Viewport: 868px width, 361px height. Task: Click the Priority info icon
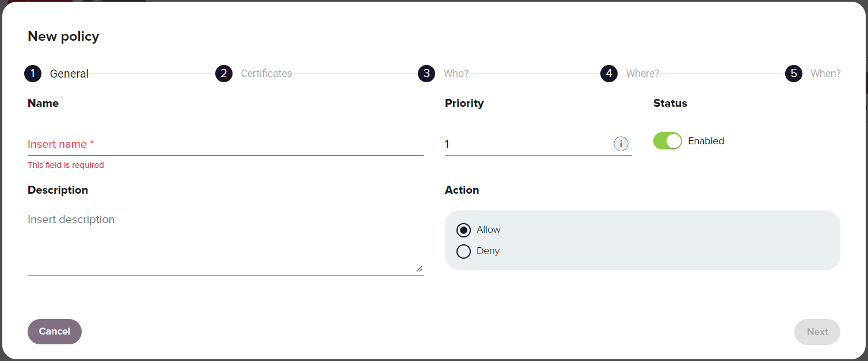[621, 144]
